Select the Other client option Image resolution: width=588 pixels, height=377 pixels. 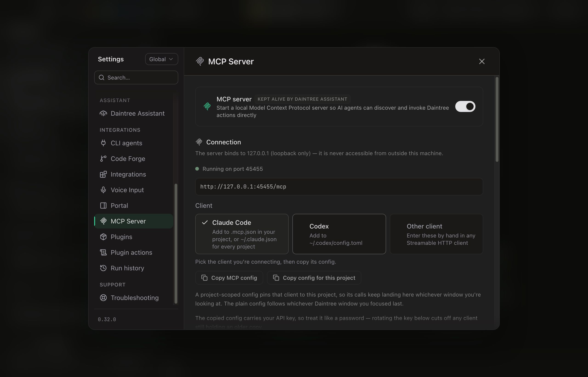click(436, 234)
